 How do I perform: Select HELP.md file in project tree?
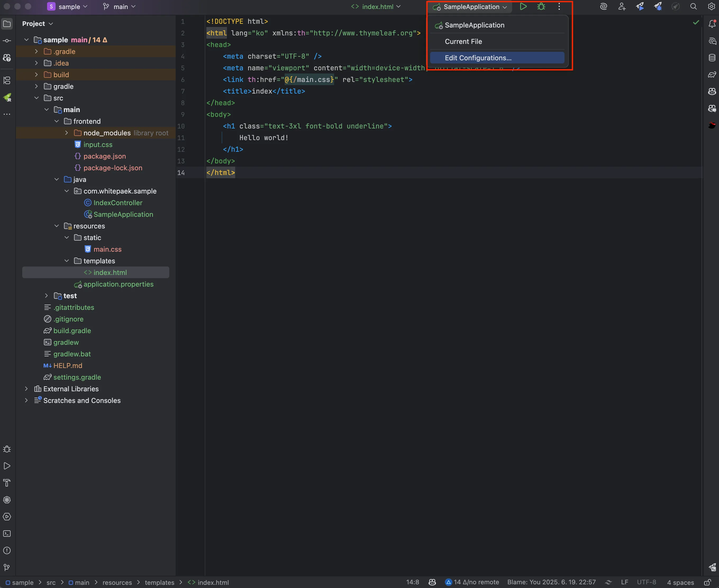[67, 365]
